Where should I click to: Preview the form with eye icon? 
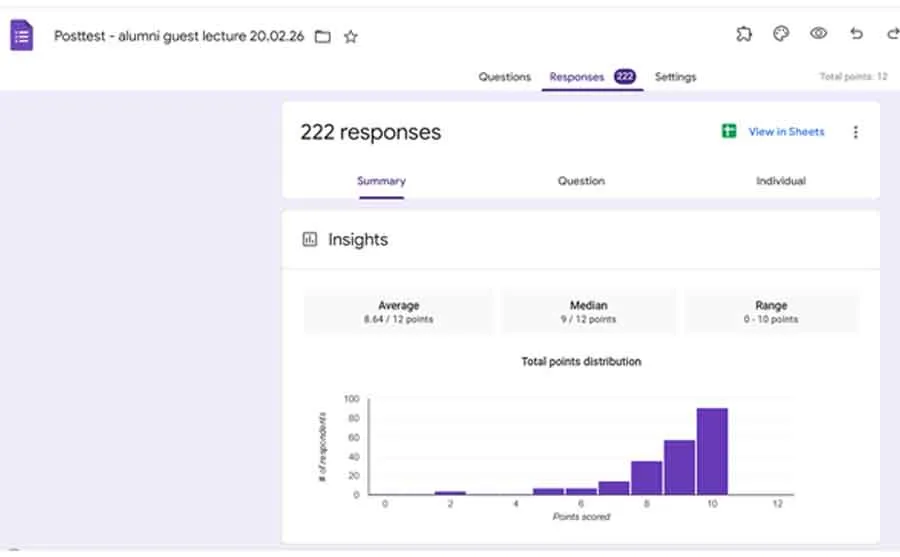(818, 34)
